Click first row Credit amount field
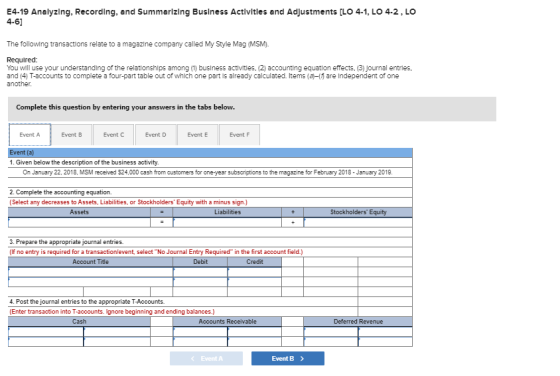 pyautogui.click(x=254, y=272)
